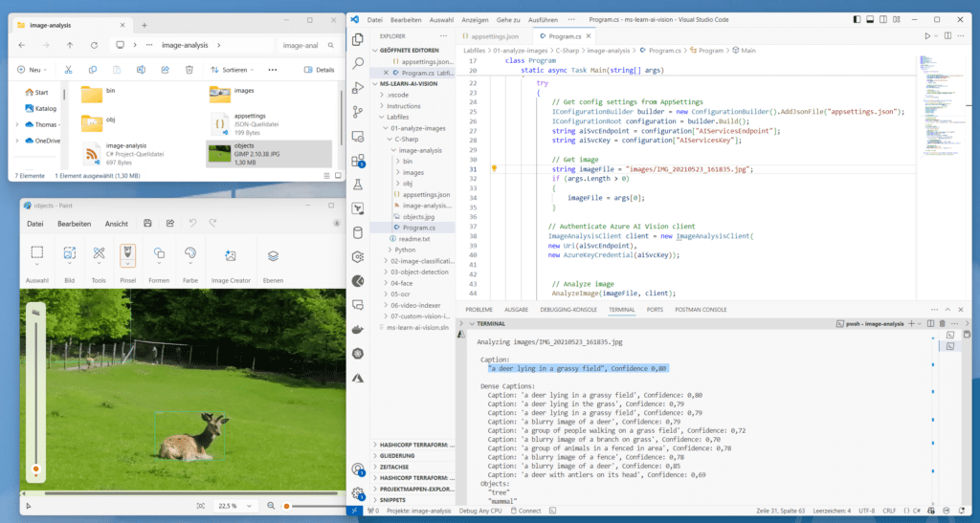Screen dimensions: 980x523
Task: Open Run and Debug view in VS Code
Action: coord(358,87)
